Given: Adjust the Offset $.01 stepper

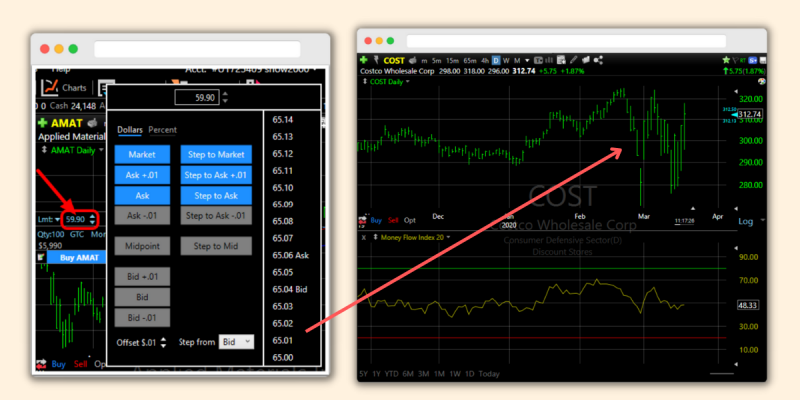Looking at the screenshot, I should [x=163, y=342].
